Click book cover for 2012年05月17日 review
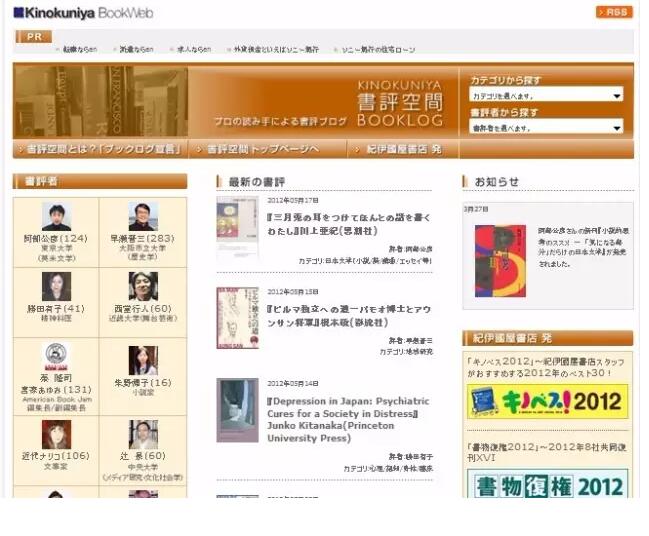 coord(237,227)
